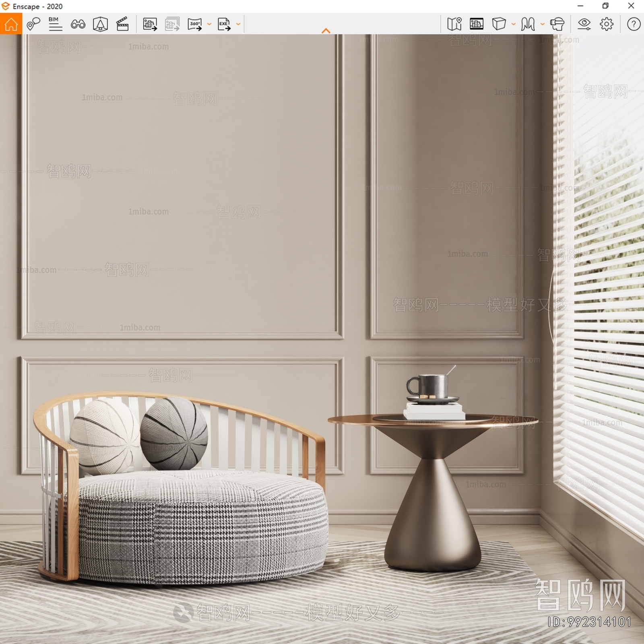Screen dimensions: 644x644
Task: Toggle Orthographic cube projection mode
Action: pyautogui.click(x=499, y=24)
